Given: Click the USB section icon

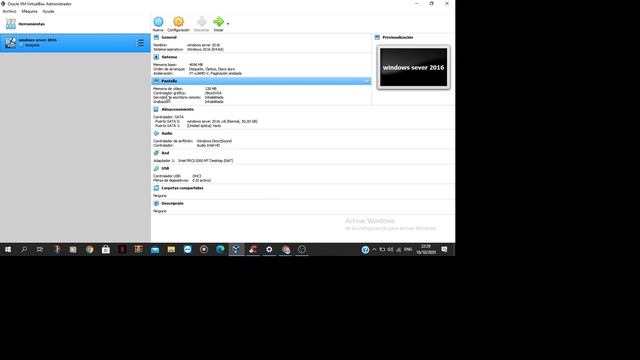Looking at the screenshot, I should pyautogui.click(x=156, y=169).
